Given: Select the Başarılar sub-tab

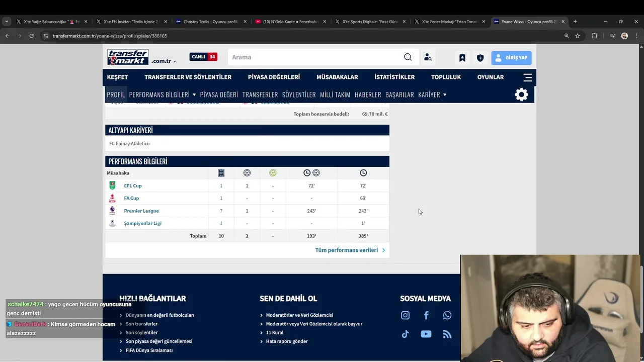Looking at the screenshot, I should (399, 95).
